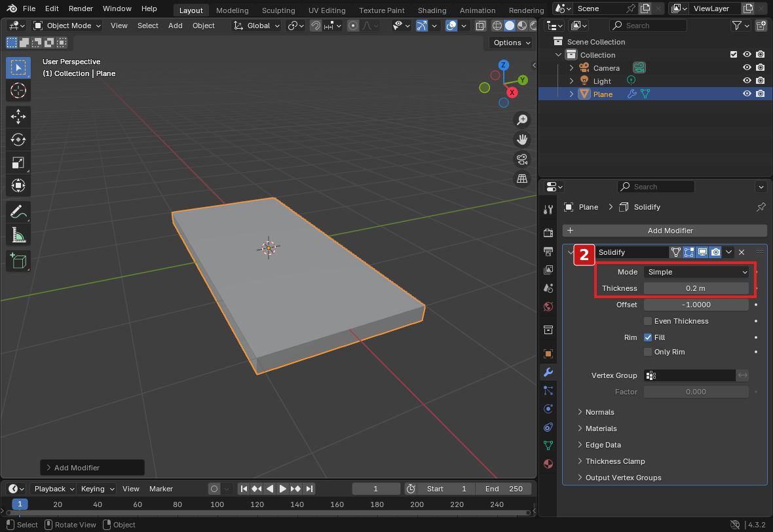Choose the Add Cube tool
Viewport: 773px width, 532px height.
tap(18, 261)
